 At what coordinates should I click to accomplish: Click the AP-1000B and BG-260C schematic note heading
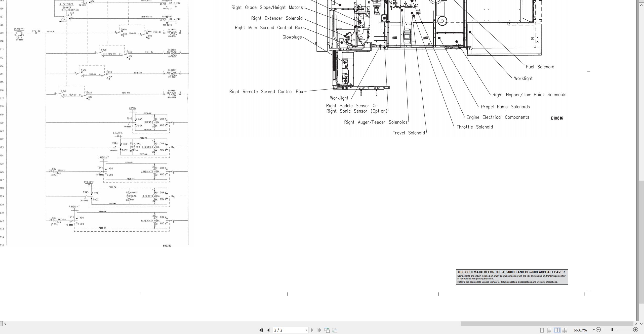(x=511, y=272)
